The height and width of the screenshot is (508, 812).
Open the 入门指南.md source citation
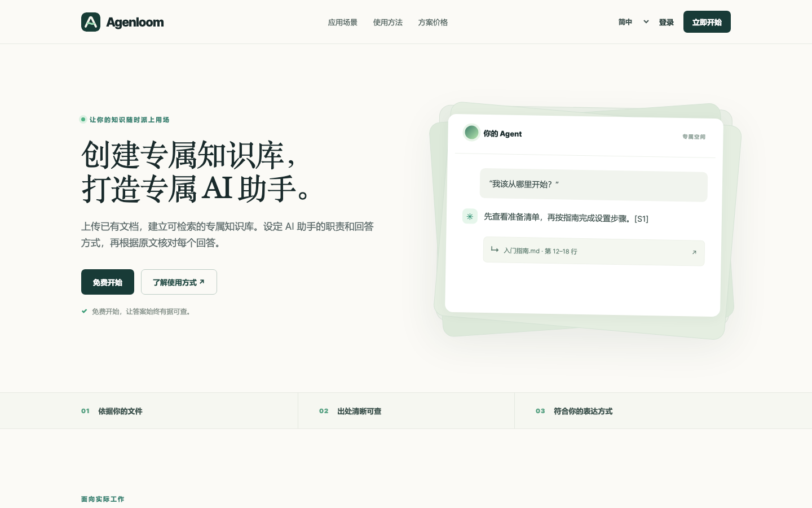(x=594, y=251)
